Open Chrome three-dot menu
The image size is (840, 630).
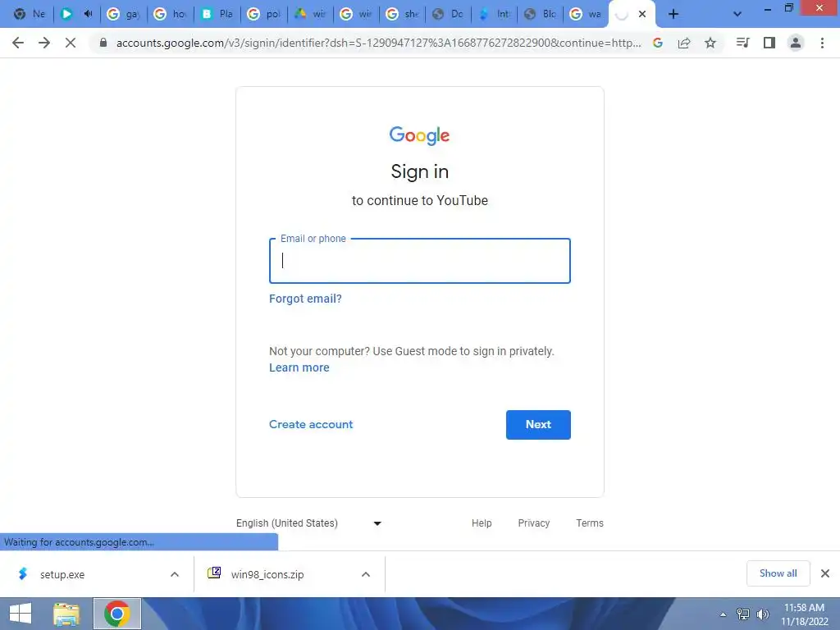[x=822, y=43]
